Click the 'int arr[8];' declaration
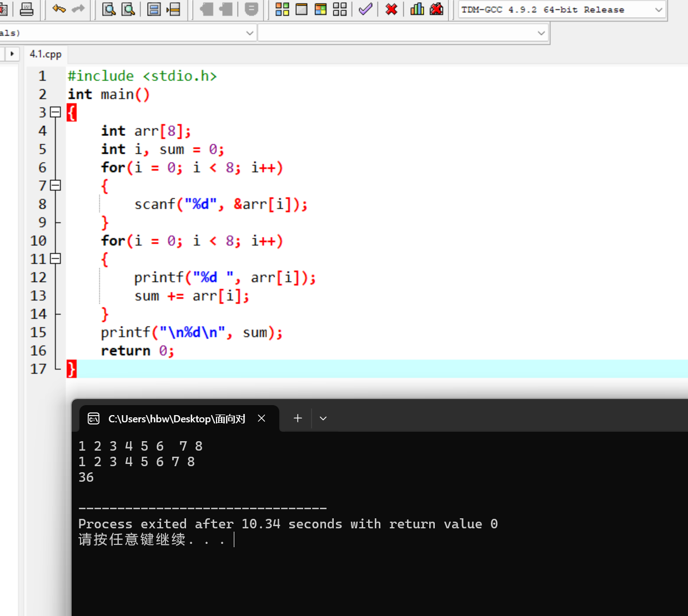This screenshot has width=688, height=616. tap(146, 131)
